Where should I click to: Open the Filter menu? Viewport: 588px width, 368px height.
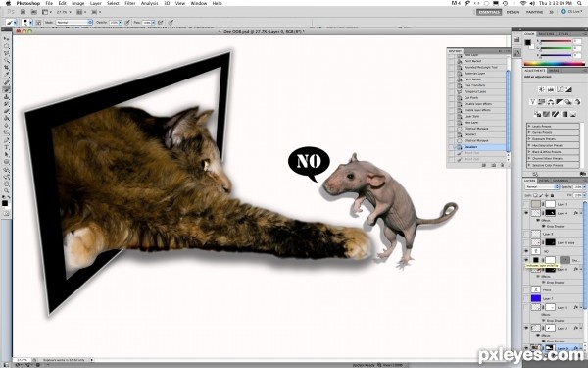129,3
